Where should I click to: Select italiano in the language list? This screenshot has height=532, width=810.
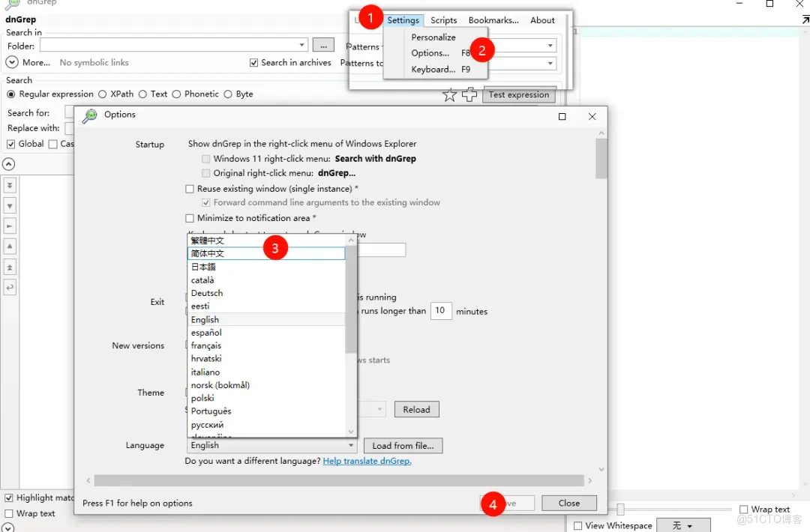tap(266, 372)
